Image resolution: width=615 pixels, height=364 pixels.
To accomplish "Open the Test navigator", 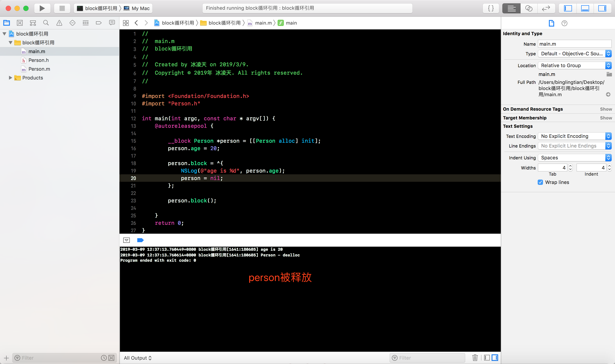I will pyautogui.click(x=72, y=23).
